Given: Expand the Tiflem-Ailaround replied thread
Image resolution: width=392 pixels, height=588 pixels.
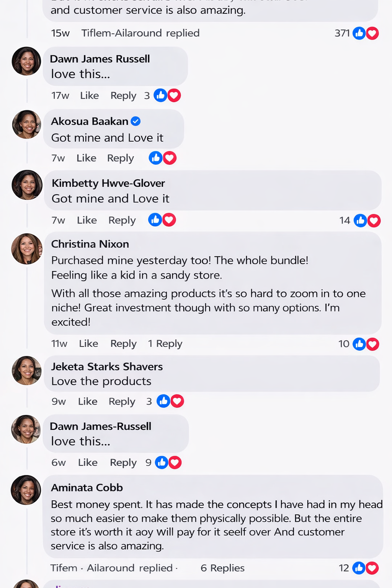Looking at the screenshot, I should 140,33.
